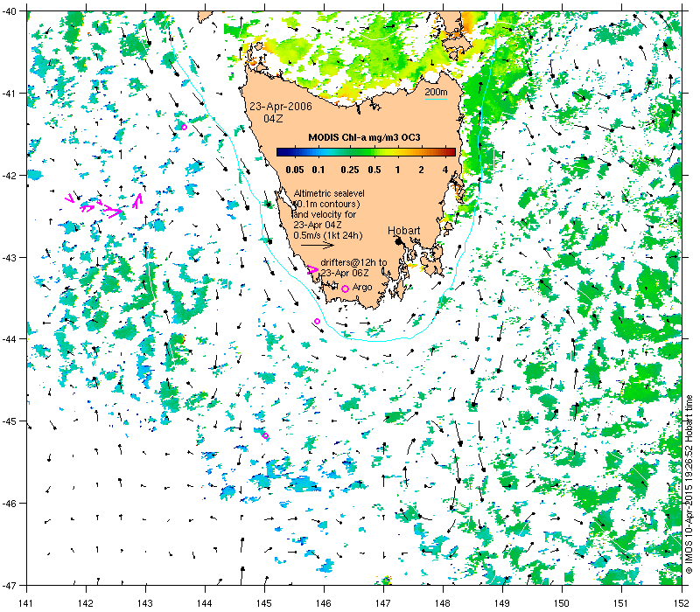Click the 'Altimetric sealevel' caption line
Screen dimensions: 700x612
329,193
